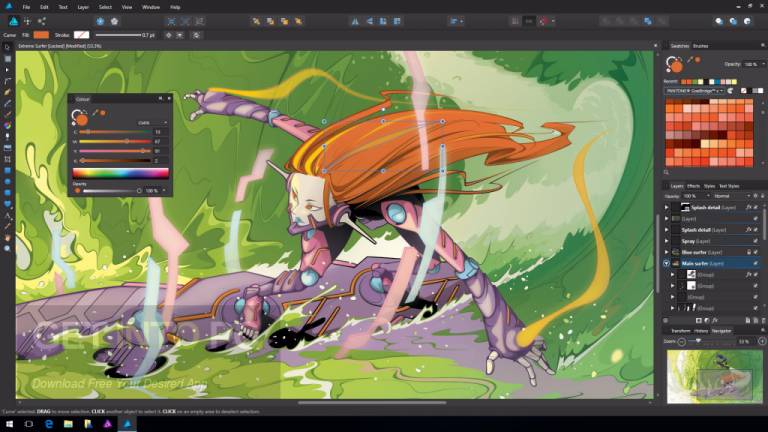Screen dimensions: 768x432
Task: Switch to the Export persona icon
Action: pos(42,20)
